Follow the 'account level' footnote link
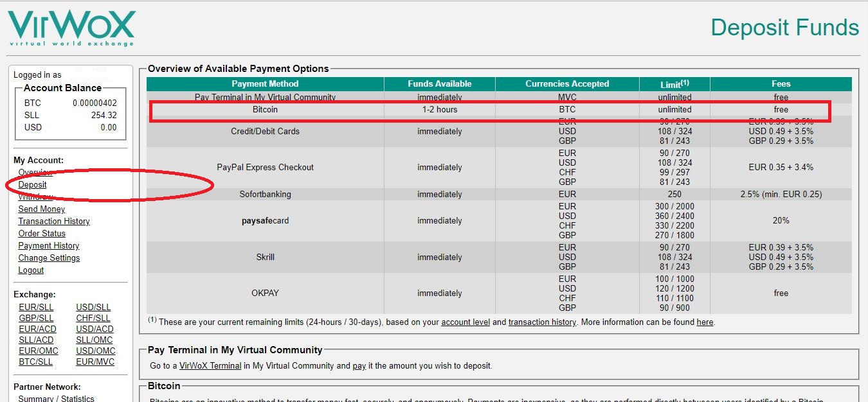Screen dimensions: 868x402 click(x=466, y=322)
